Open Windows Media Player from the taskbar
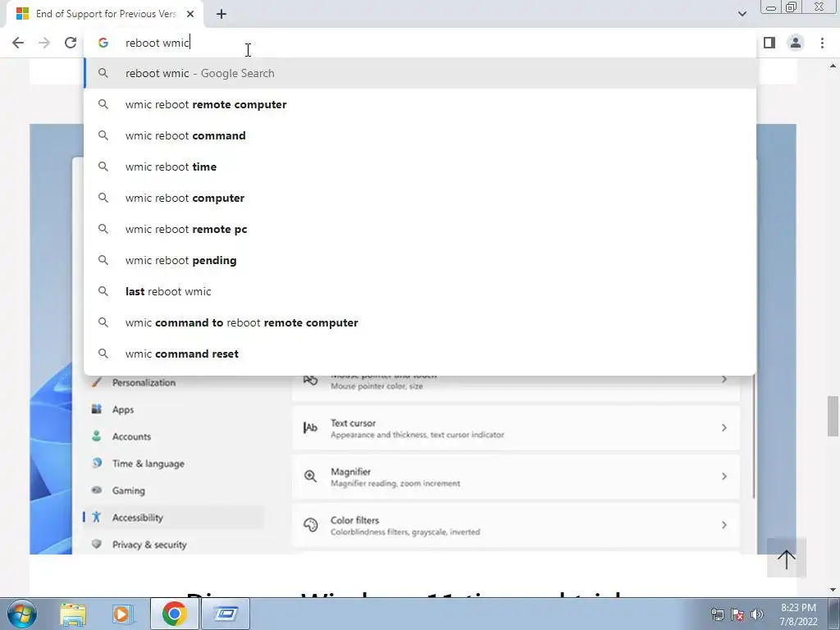840x630 pixels. click(x=122, y=614)
